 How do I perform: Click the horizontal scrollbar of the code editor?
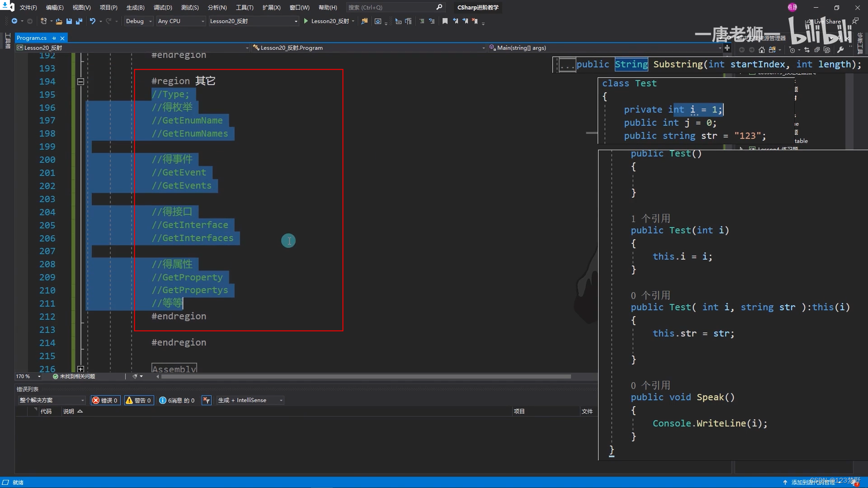[366, 376]
